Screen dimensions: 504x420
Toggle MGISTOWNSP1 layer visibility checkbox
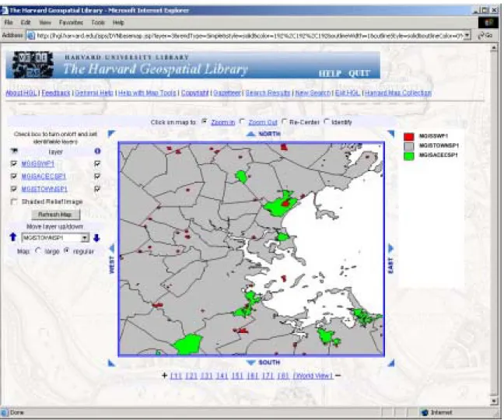point(14,189)
